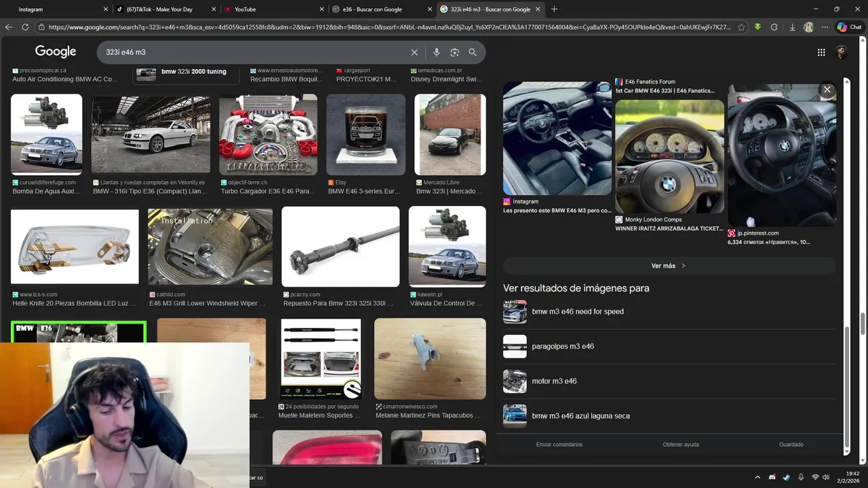The width and height of the screenshot is (868, 488).
Task: Click the Recambio BMW Boquil result title
Action: pyautogui.click(x=287, y=79)
